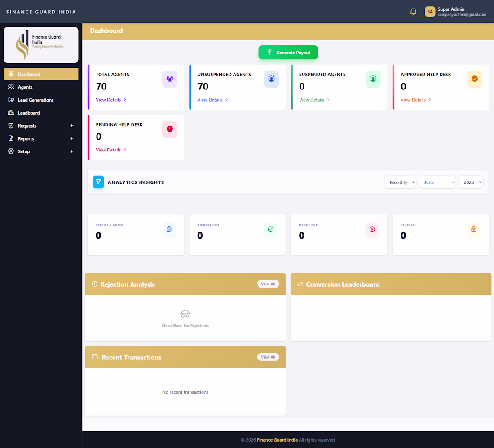This screenshot has height=448, width=494.
Task: Open the 2026 year dropdown
Action: 471,182
